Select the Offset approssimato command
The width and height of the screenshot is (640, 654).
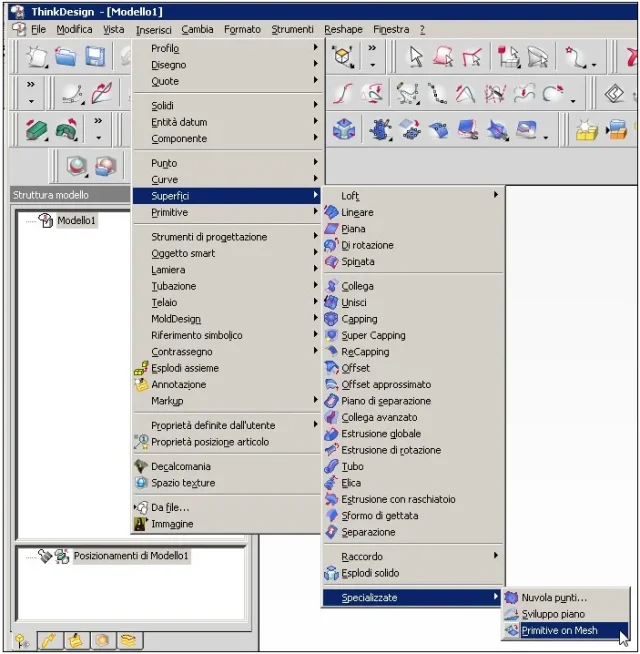413,384
